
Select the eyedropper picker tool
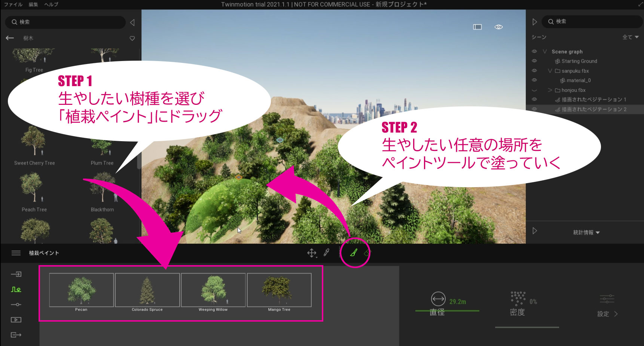click(326, 253)
